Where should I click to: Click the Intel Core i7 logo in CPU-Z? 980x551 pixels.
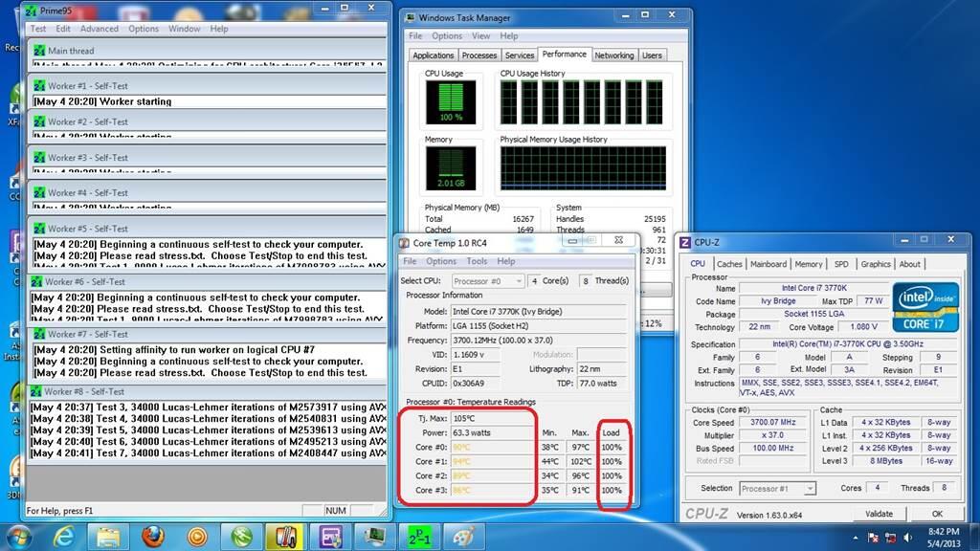[x=925, y=306]
